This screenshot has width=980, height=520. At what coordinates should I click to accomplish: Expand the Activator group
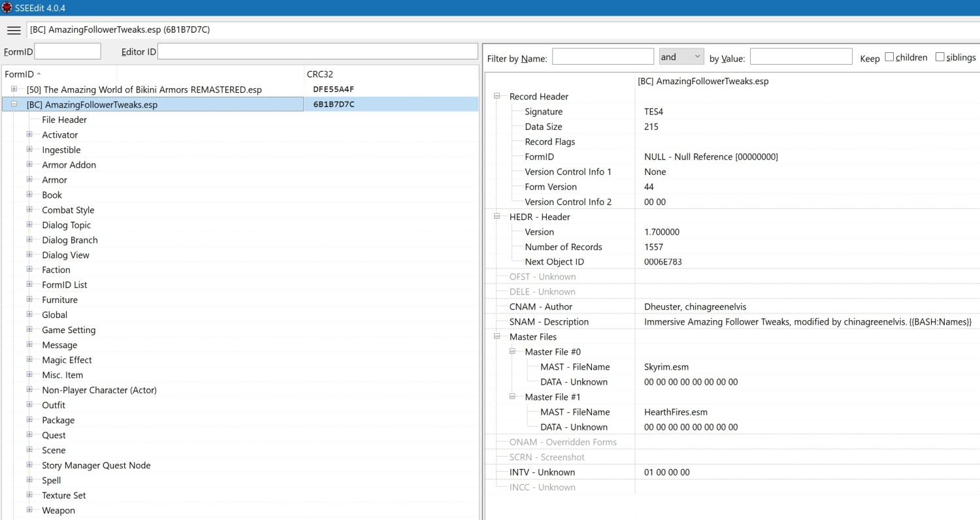pyautogui.click(x=29, y=134)
